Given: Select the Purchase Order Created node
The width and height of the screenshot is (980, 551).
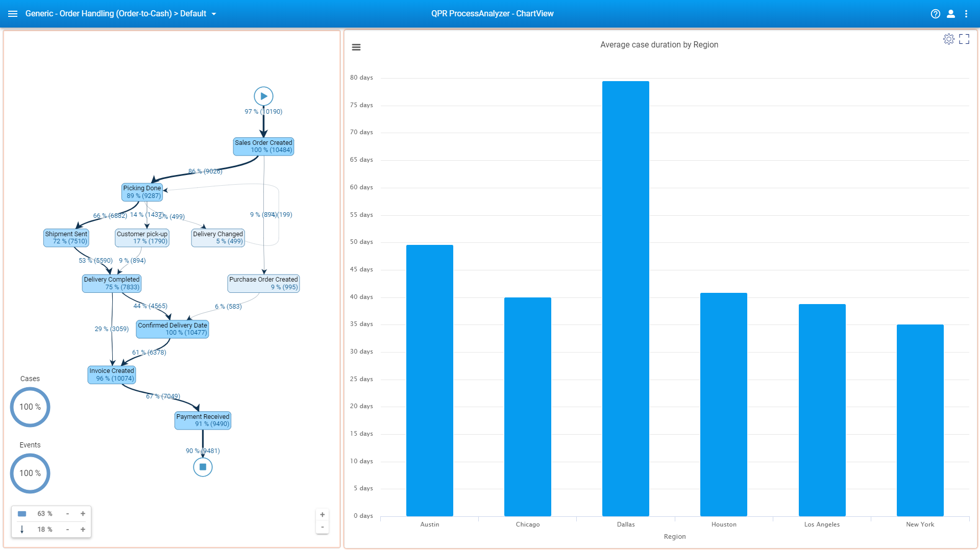Looking at the screenshot, I should [263, 283].
